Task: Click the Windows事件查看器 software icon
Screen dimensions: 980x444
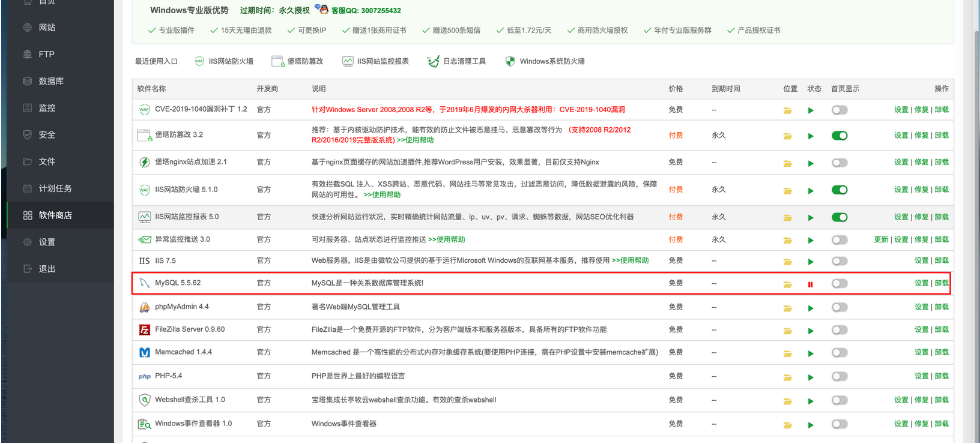Action: [144, 424]
